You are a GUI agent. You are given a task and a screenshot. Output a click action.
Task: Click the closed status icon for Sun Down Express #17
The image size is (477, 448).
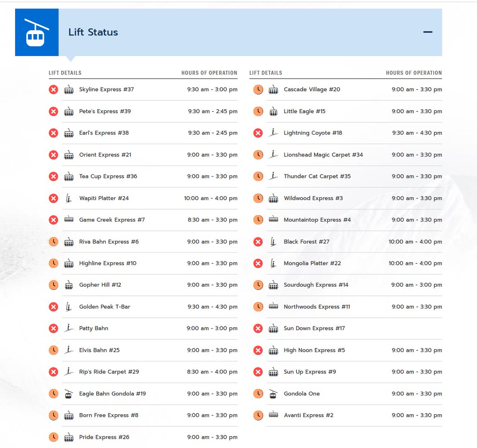click(258, 328)
